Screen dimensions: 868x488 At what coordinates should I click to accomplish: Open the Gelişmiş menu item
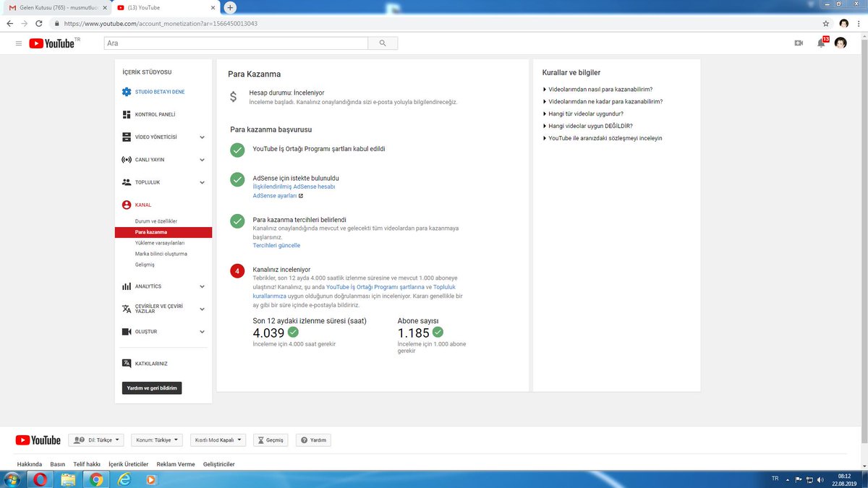(145, 265)
